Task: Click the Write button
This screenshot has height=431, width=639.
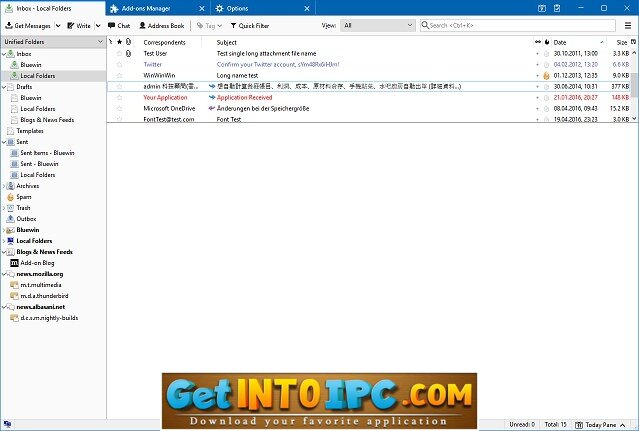Action: pyautogui.click(x=79, y=26)
